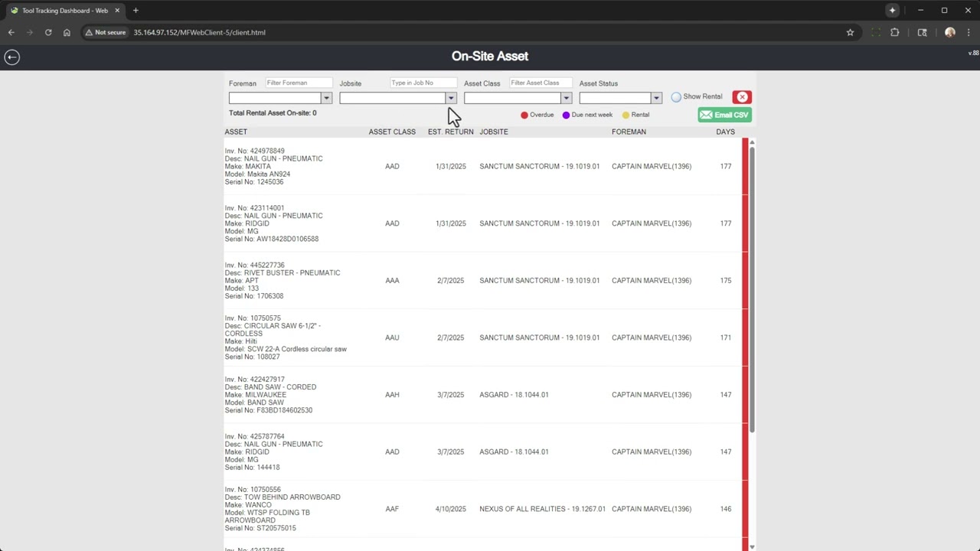
Task: Toggle the Show Rental radio button
Action: (676, 97)
